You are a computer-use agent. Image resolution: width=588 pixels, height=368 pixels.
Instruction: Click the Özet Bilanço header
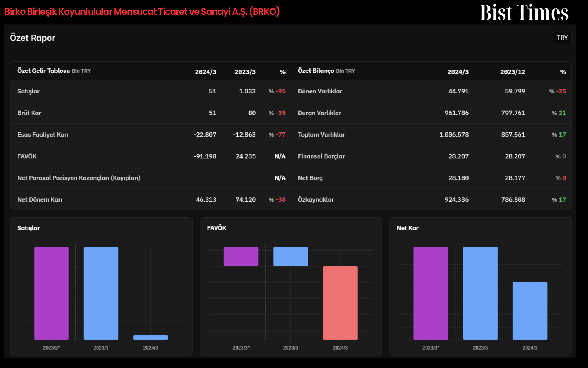316,71
